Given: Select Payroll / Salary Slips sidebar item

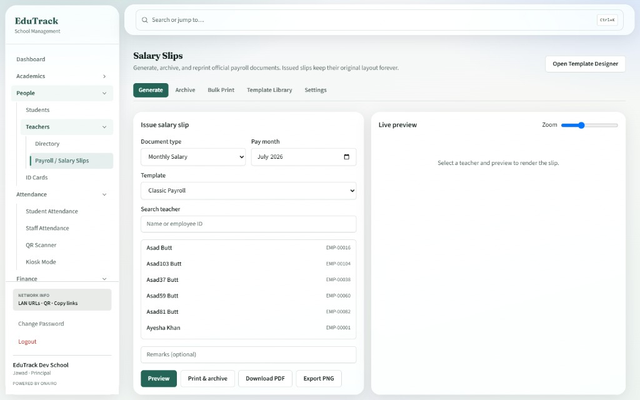Looking at the screenshot, I should tap(71, 160).
